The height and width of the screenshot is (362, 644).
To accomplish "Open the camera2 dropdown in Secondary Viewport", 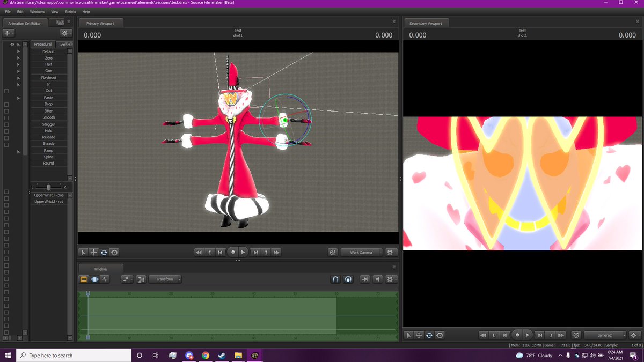I will pos(605,335).
